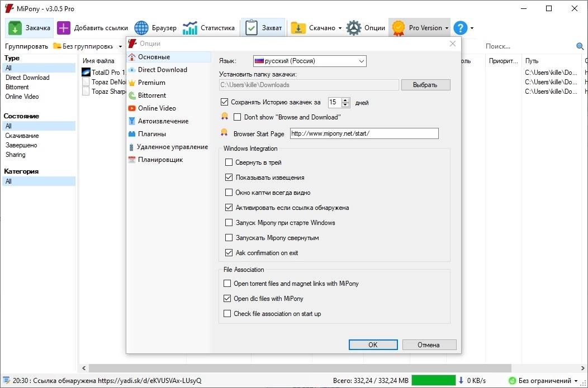Click the purple plus Добавить ссылки icon
The image size is (588, 388).
click(63, 28)
